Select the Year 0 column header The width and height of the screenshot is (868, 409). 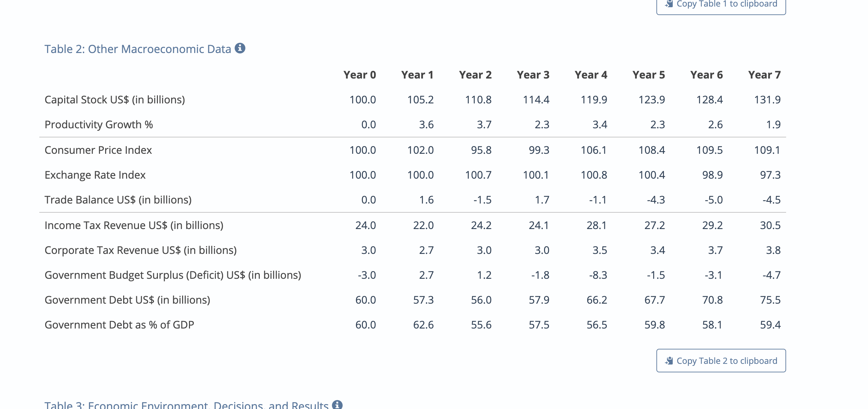coord(361,75)
